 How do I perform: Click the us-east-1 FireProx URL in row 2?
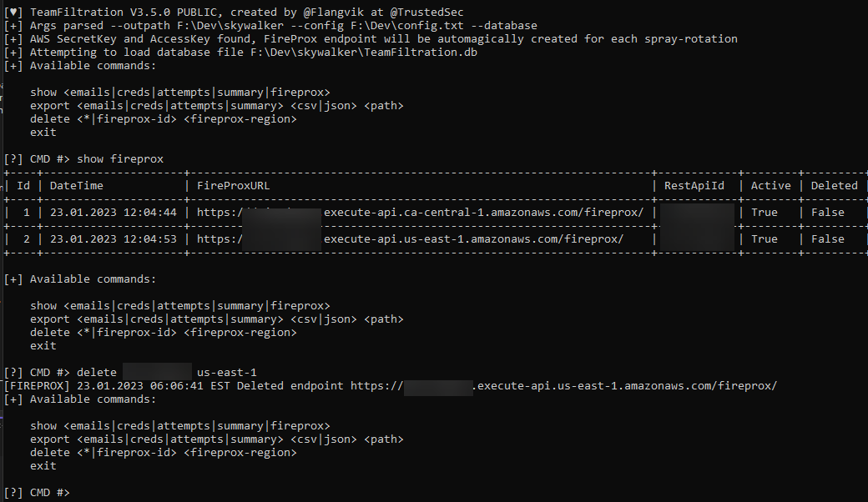pos(410,239)
